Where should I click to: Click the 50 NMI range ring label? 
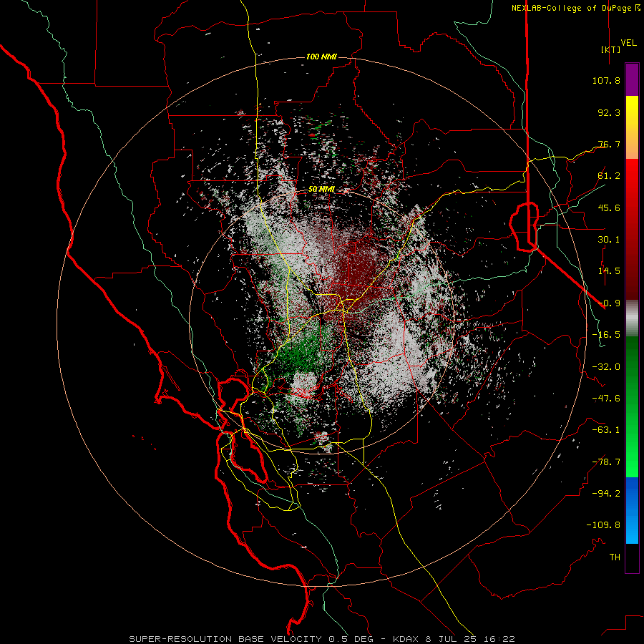(321, 190)
